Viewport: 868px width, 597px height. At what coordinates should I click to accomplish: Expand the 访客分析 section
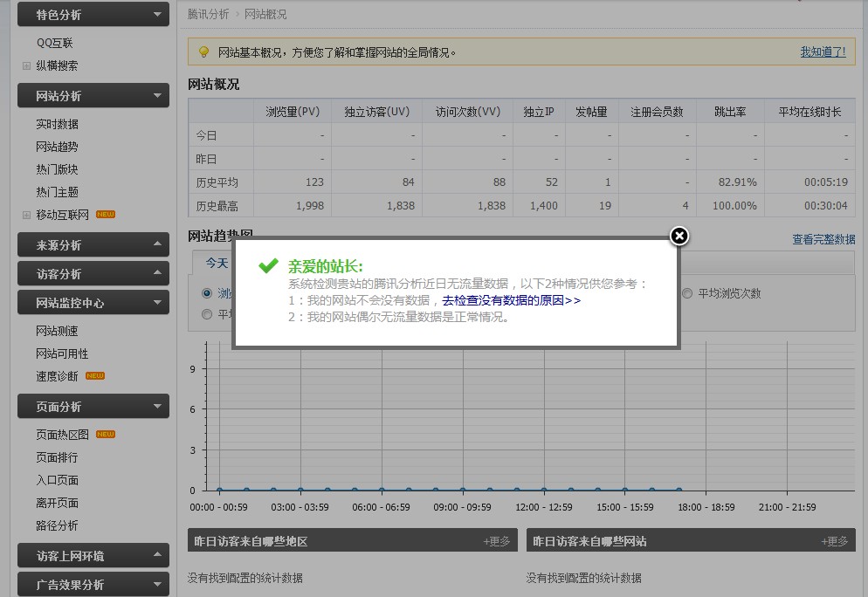click(x=93, y=274)
